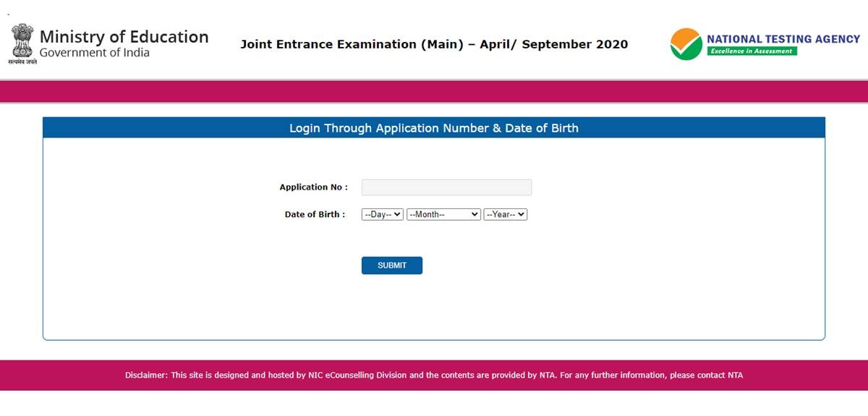Open the Day dropdown
The width and height of the screenshot is (868, 416).
tap(382, 215)
